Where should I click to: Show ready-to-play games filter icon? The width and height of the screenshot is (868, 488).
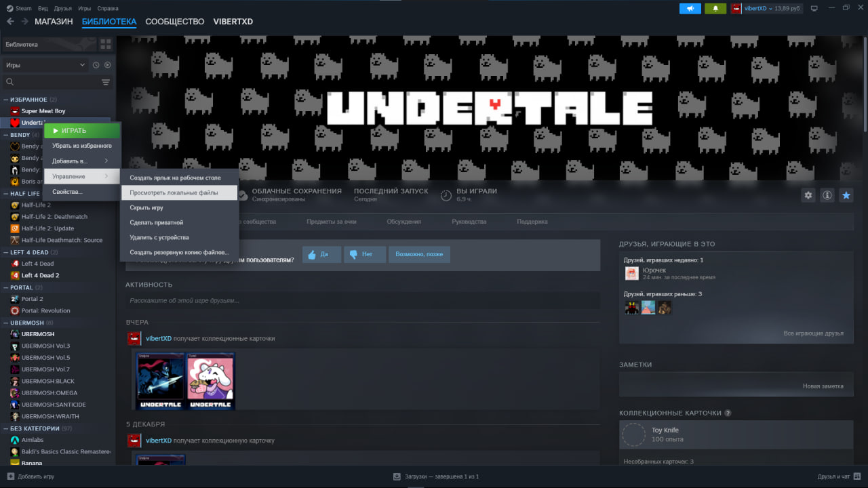[107, 65]
